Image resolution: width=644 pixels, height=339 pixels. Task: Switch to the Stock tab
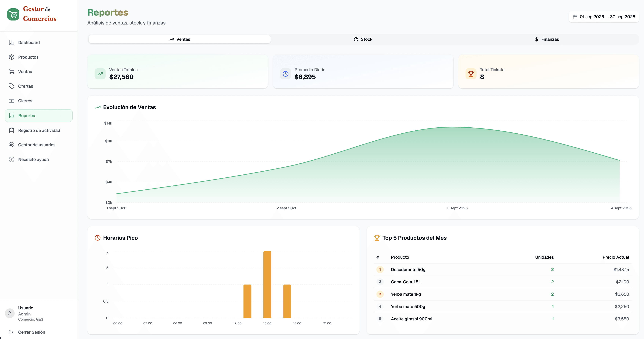click(363, 39)
